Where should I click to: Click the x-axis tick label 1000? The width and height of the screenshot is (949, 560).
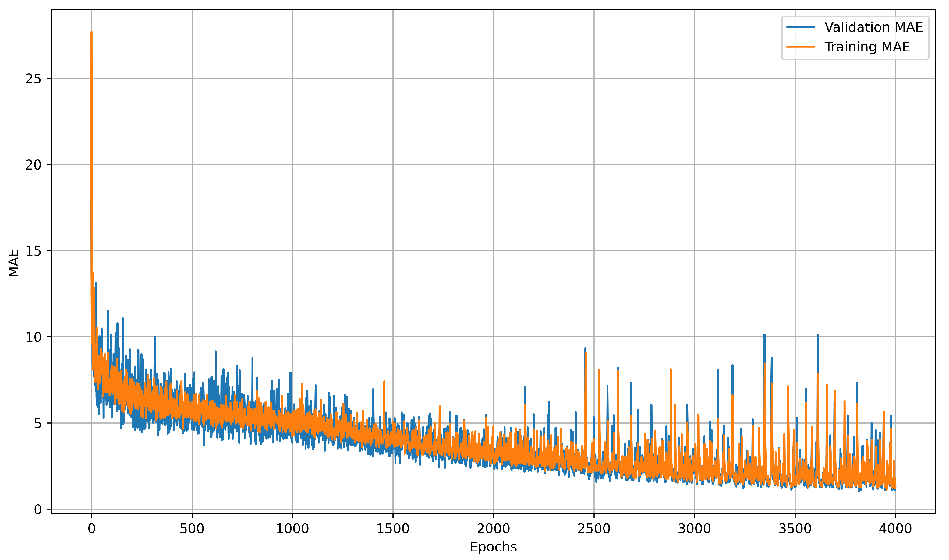(x=292, y=529)
